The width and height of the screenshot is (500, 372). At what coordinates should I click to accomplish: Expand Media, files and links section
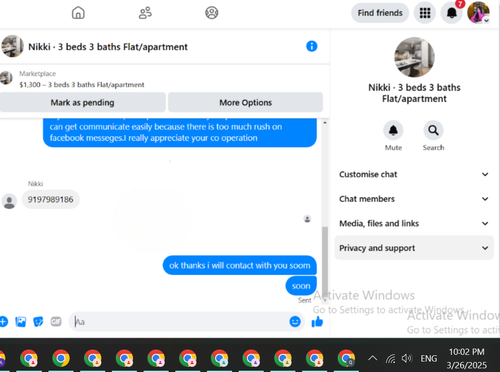[x=414, y=223]
